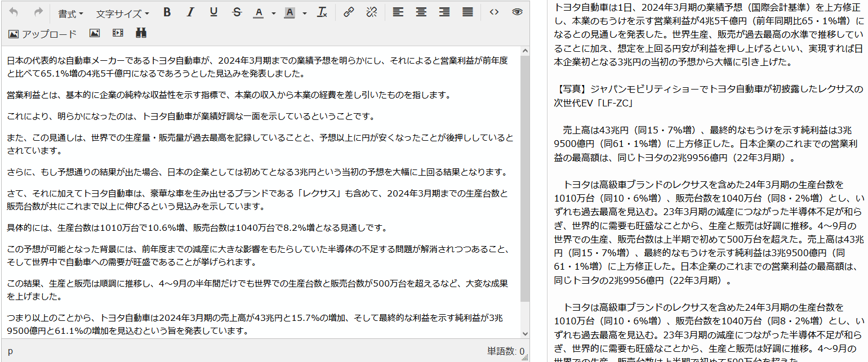Click the editor scrollbar down arrow
Image resolution: width=868 pixels, height=362 pixels.
(x=525, y=333)
